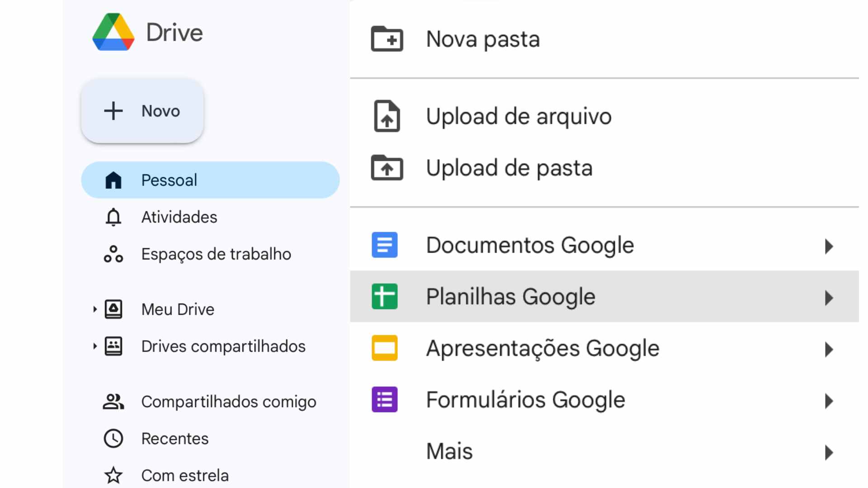
Task: Click the Nova pasta folder icon
Action: point(387,39)
